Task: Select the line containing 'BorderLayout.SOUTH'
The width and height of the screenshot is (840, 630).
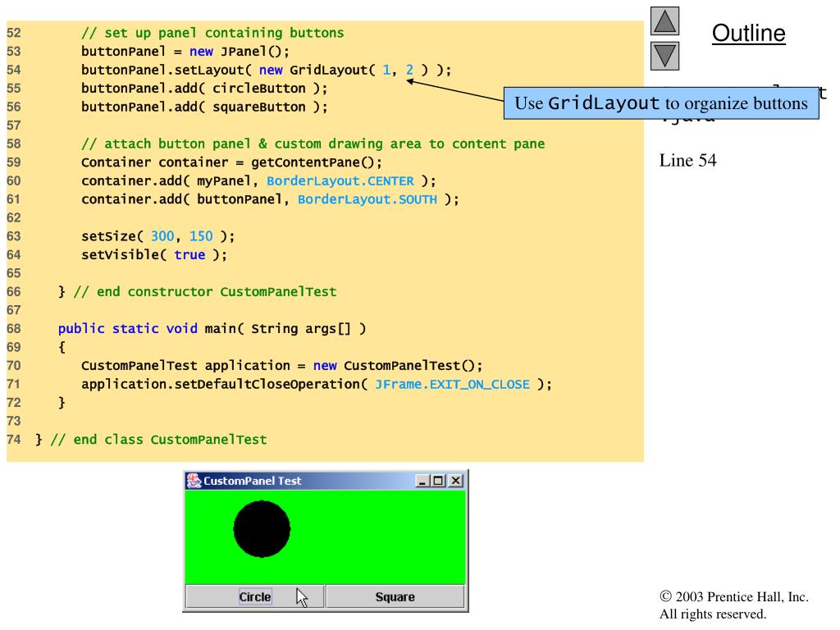Action: [270, 199]
